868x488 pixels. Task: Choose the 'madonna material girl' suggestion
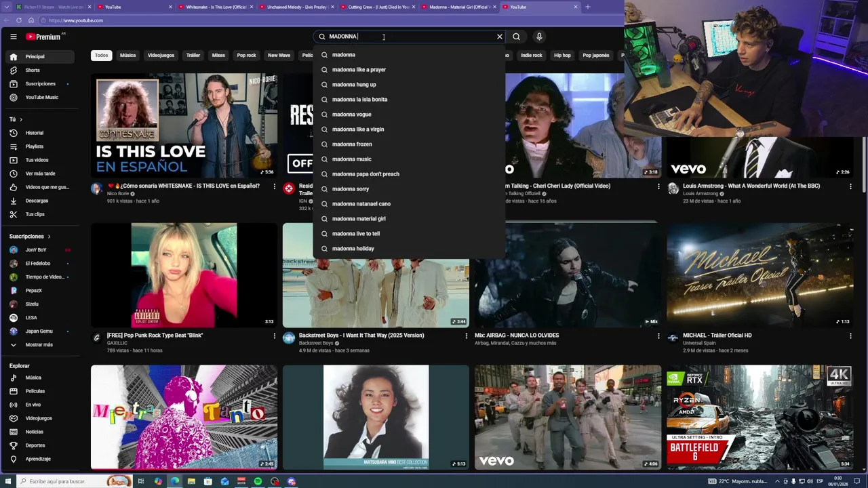409,219
